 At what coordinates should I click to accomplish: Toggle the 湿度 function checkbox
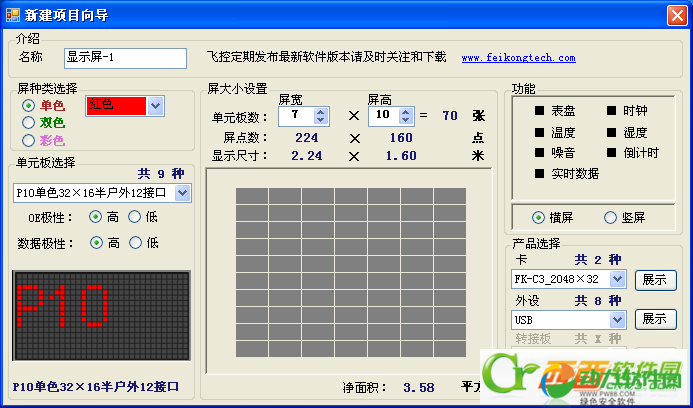coord(612,132)
